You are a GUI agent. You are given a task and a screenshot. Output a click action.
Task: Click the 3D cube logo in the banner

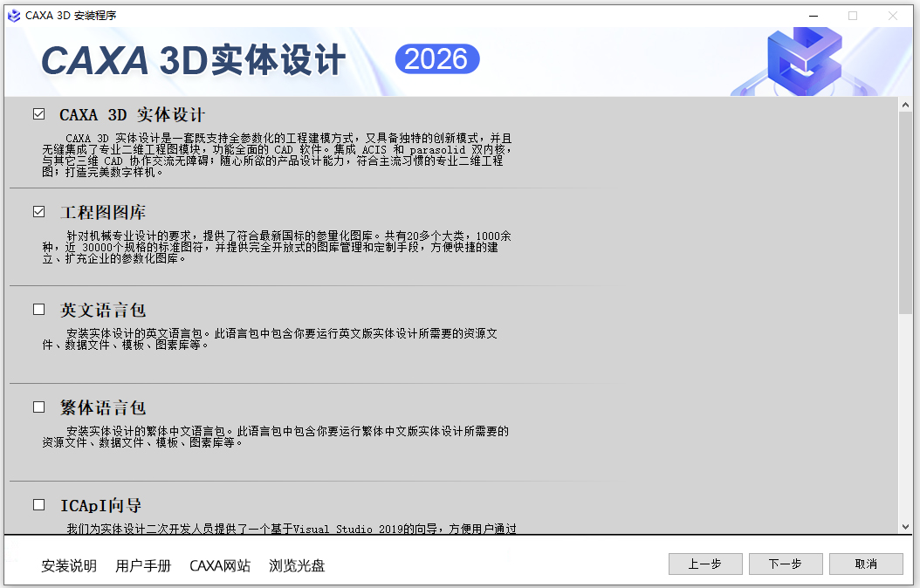coord(803,61)
